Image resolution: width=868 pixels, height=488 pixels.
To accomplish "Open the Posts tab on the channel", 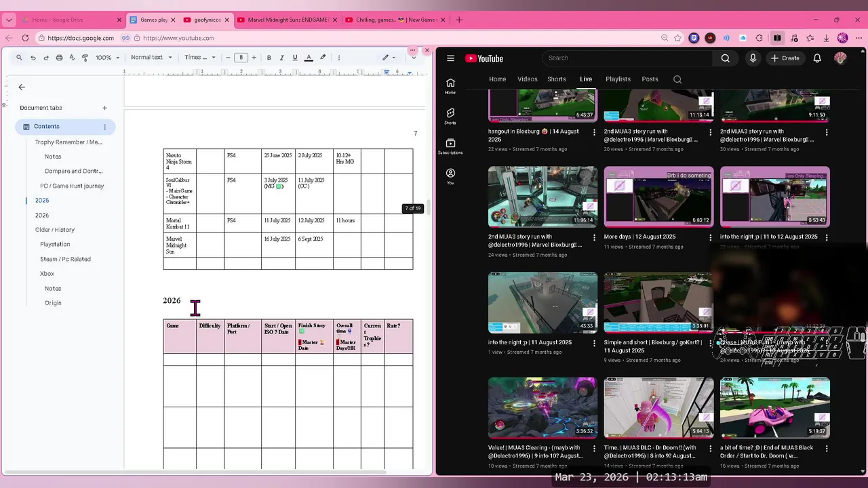I will [x=650, y=79].
